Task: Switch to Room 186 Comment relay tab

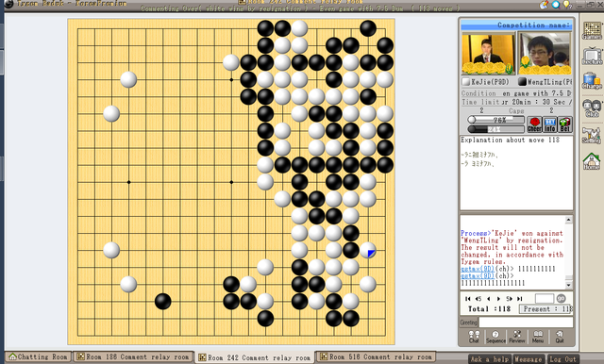Action: 133,356
